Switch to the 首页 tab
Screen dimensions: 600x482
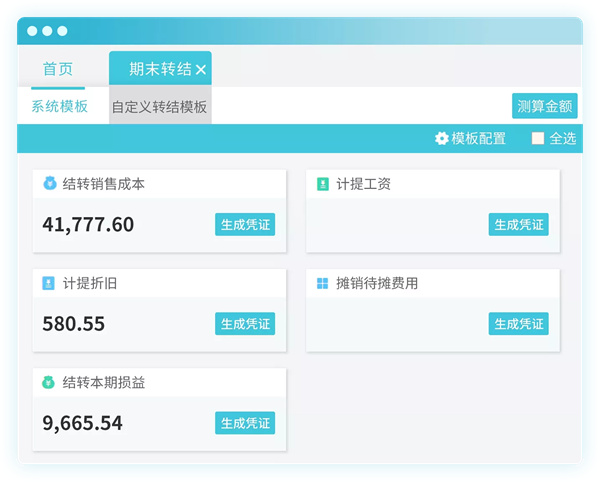57,69
